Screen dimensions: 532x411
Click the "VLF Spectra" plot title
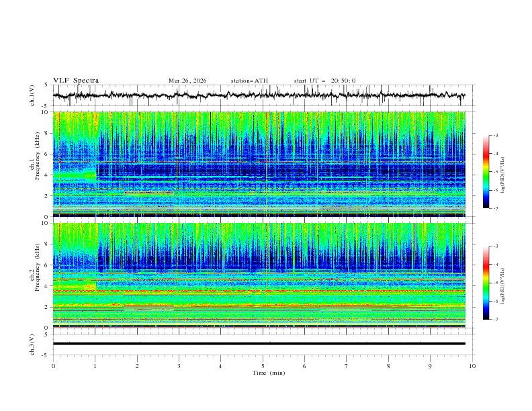(x=76, y=81)
